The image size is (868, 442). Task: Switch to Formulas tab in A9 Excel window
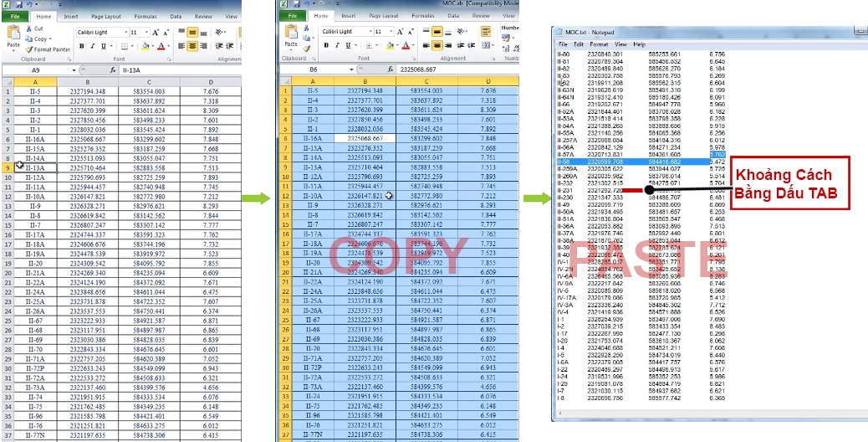pyautogui.click(x=146, y=17)
